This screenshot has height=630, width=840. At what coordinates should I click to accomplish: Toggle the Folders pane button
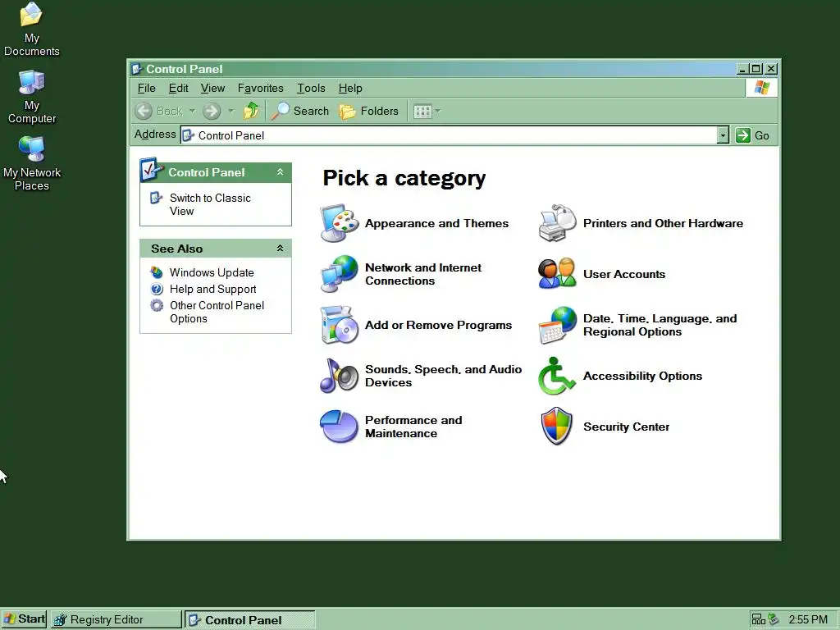pos(369,111)
